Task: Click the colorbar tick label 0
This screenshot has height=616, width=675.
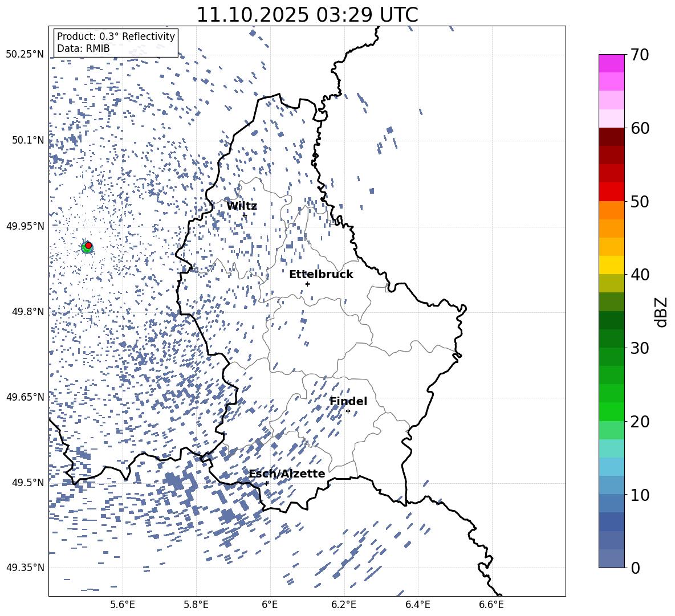Action: pyautogui.click(x=635, y=568)
